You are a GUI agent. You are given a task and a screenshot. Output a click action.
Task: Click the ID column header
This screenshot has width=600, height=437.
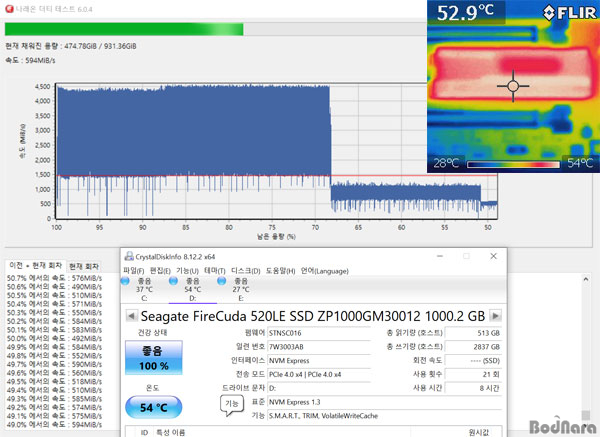(x=144, y=432)
